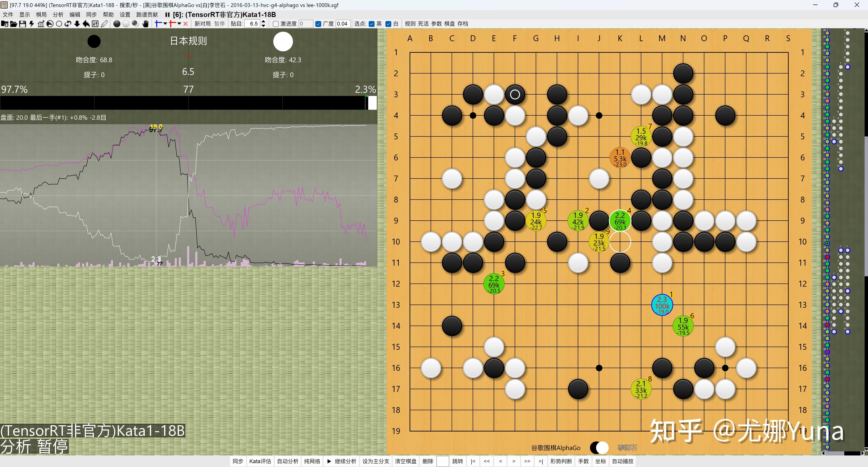Click the 规则 toolbar button

tap(410, 24)
